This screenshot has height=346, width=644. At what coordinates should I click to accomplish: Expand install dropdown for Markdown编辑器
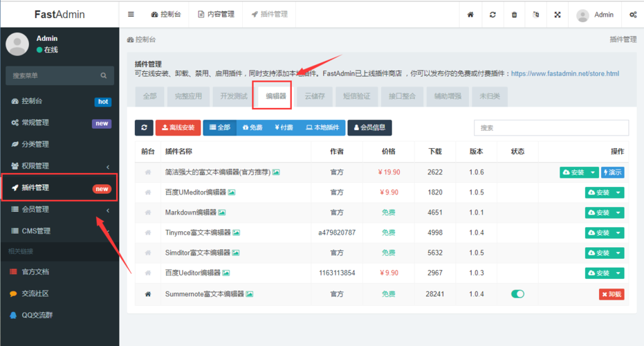[618, 213]
